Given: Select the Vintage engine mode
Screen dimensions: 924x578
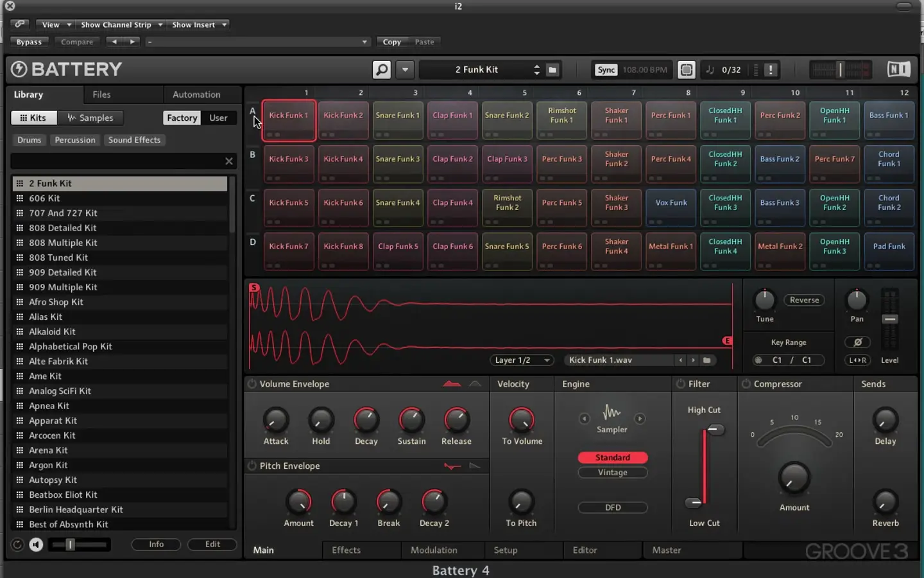Looking at the screenshot, I should (x=613, y=473).
